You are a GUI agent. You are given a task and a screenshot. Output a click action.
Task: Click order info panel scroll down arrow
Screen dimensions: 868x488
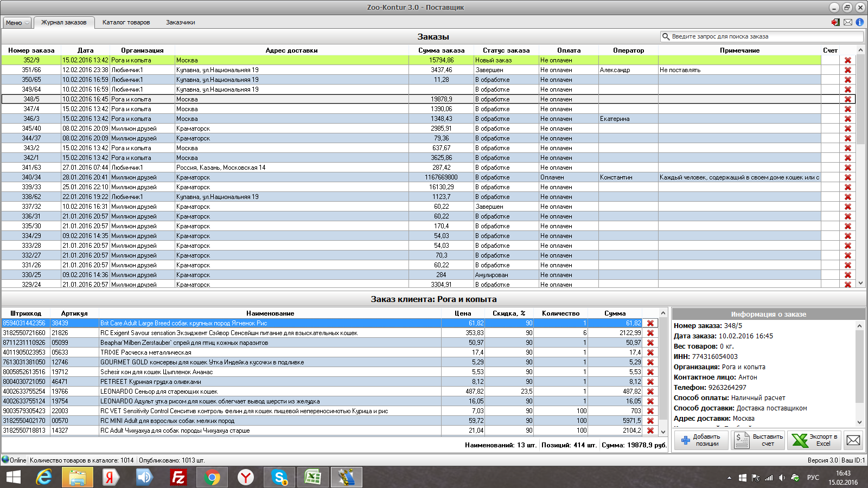pos(859,422)
